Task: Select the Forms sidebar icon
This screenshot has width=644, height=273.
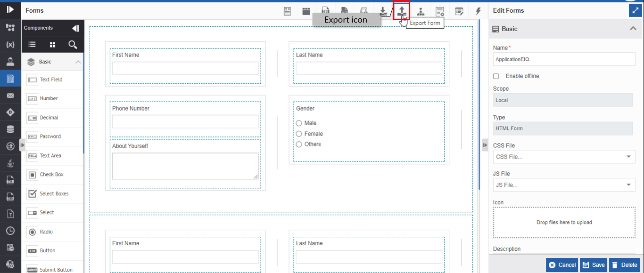Action: 10,79
